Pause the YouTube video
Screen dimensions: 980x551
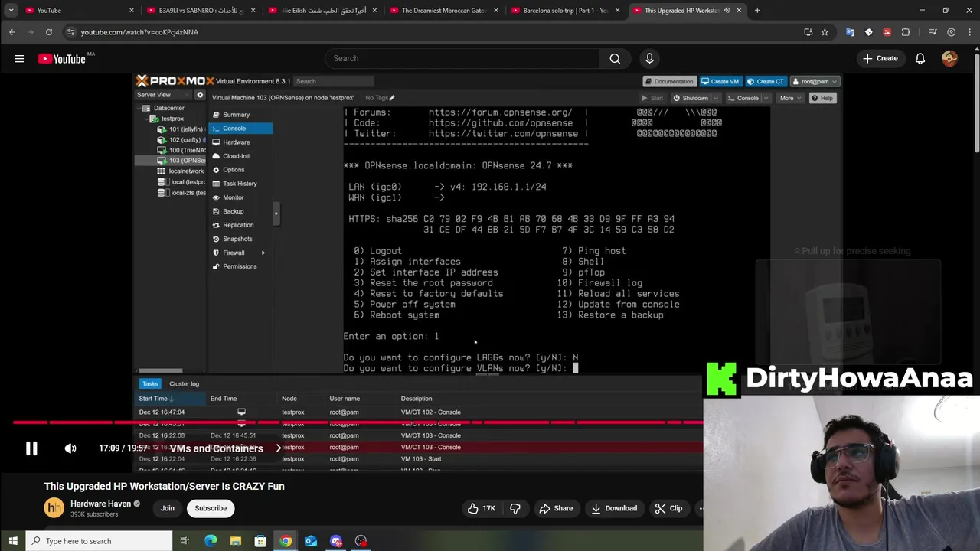[x=31, y=448]
